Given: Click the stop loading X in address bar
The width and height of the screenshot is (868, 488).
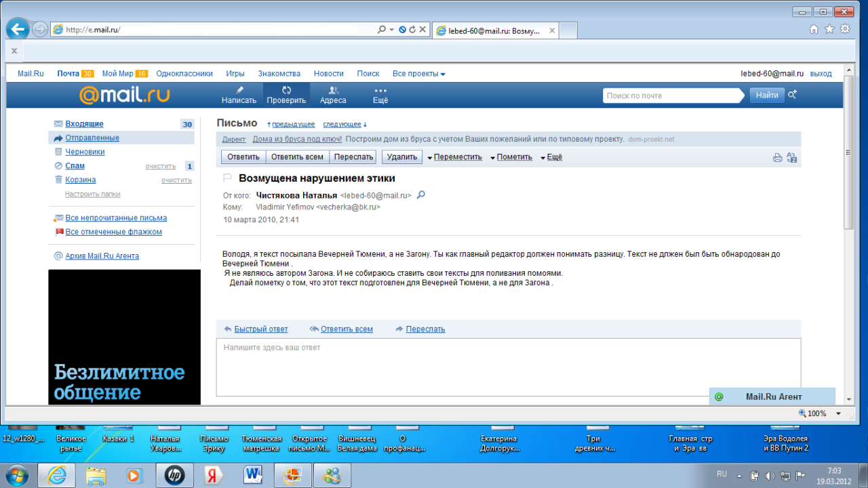Looking at the screenshot, I should [422, 30].
